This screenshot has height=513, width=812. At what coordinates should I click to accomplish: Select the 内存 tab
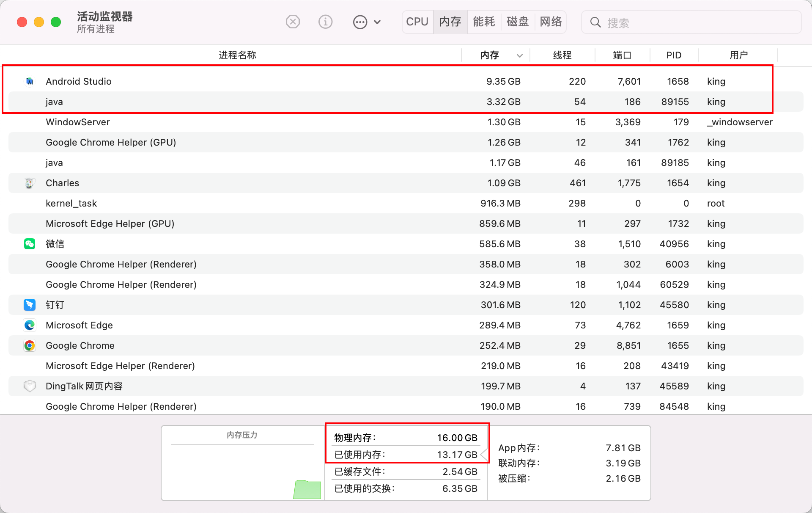(450, 22)
